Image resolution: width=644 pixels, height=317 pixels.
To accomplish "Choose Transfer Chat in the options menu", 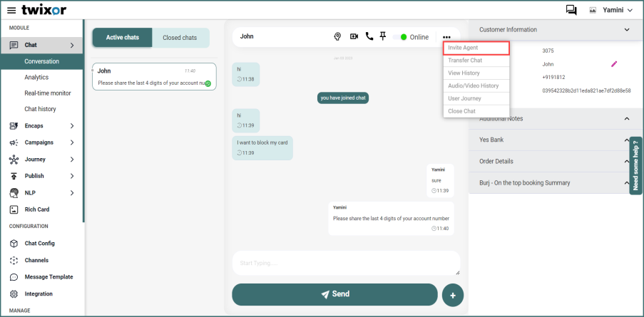I will click(476, 61).
